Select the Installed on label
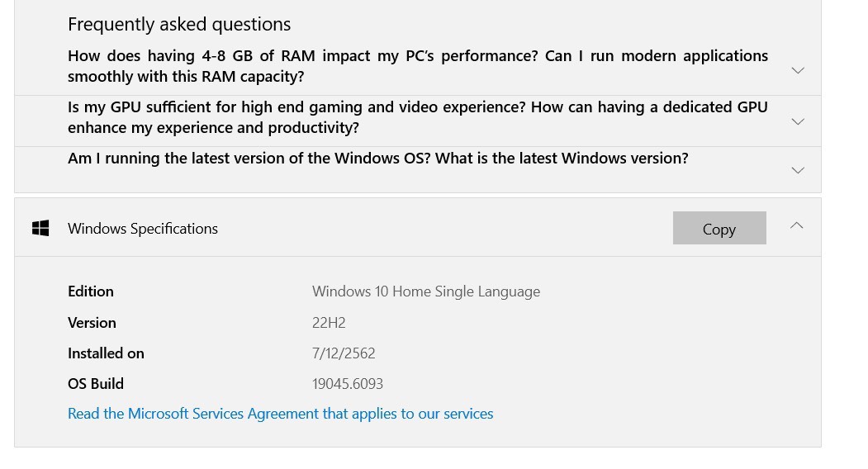 [106, 353]
